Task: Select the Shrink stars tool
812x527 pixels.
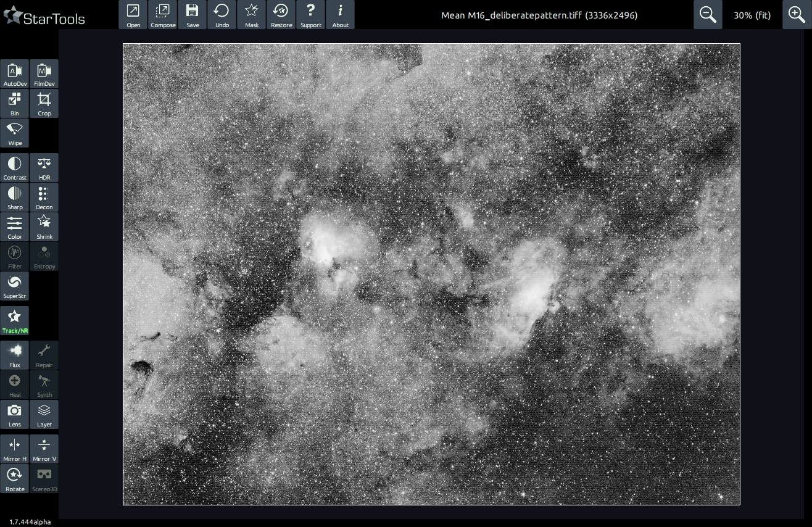Action: [x=44, y=227]
